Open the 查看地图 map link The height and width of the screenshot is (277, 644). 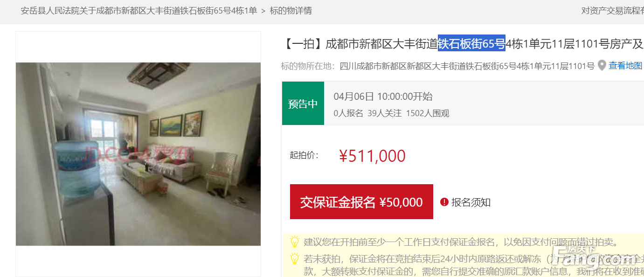(625, 66)
